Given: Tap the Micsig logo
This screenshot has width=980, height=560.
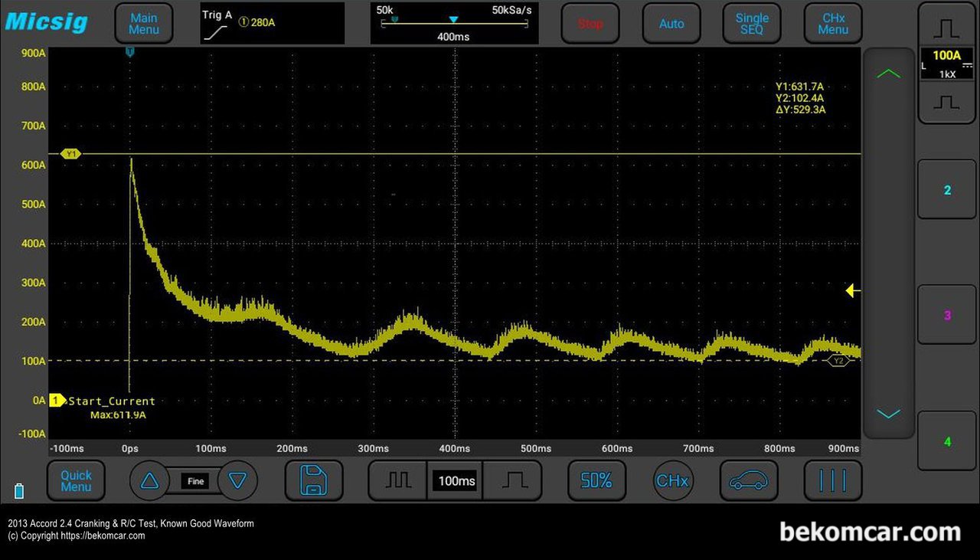Looking at the screenshot, I should 46,21.
